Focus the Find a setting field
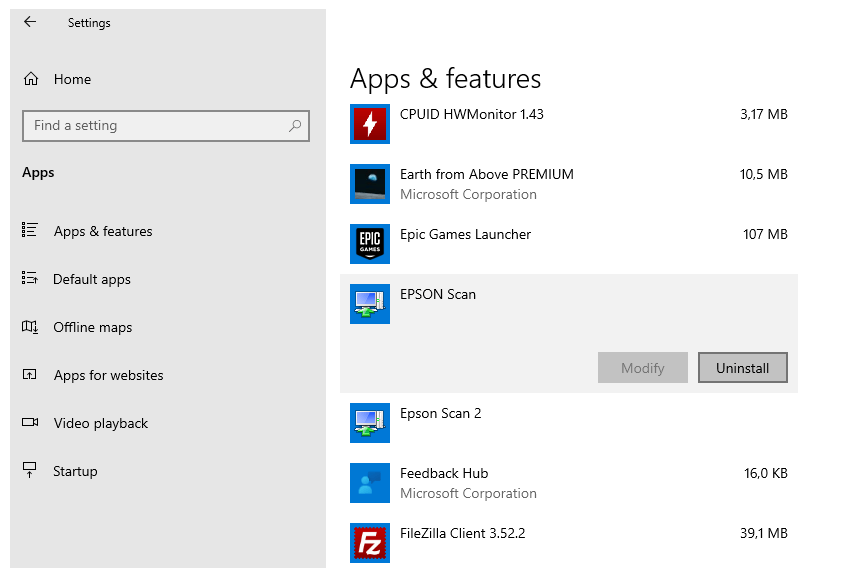868x575 pixels. [166, 126]
